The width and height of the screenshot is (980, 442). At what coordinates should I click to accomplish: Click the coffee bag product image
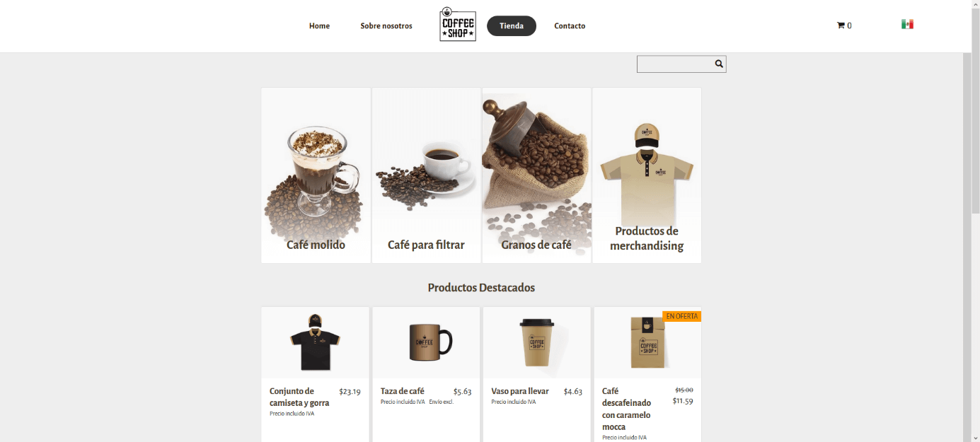(647, 342)
